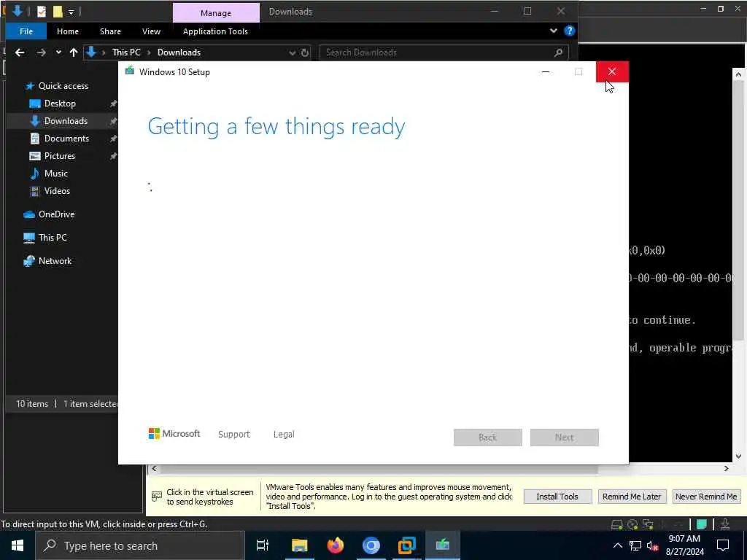Open Task View from the taskbar
Image resolution: width=747 pixels, height=560 pixels.
pyautogui.click(x=263, y=545)
